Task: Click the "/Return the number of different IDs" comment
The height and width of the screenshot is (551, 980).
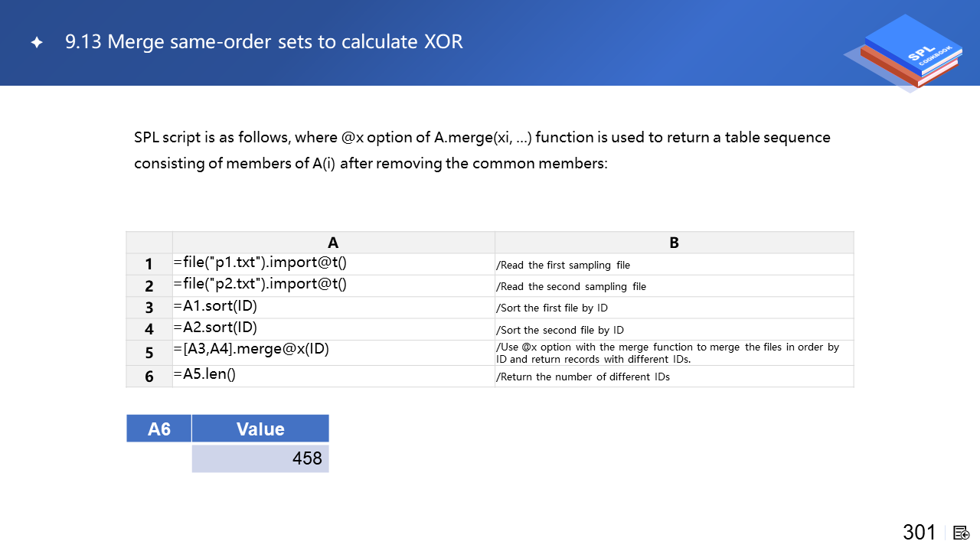Action: coord(583,377)
